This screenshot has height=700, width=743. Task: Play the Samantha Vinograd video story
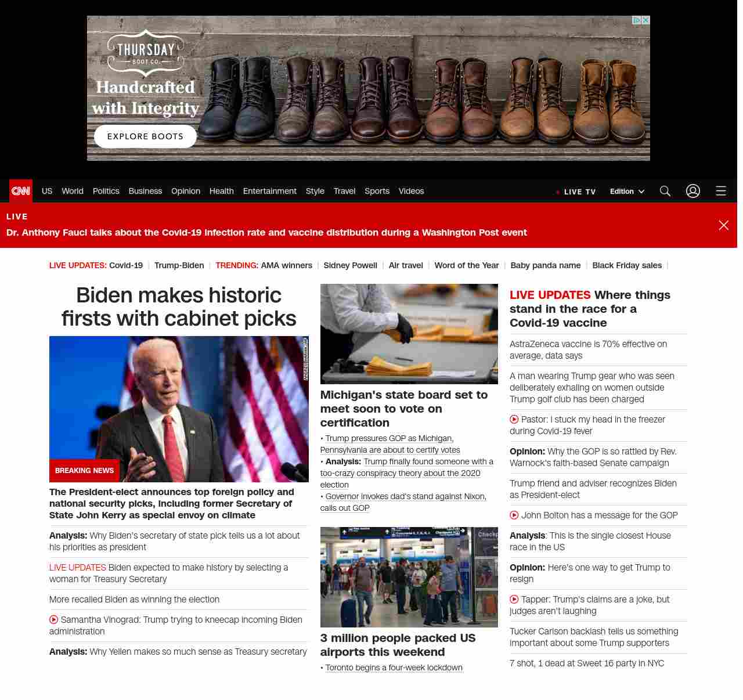coord(54,620)
